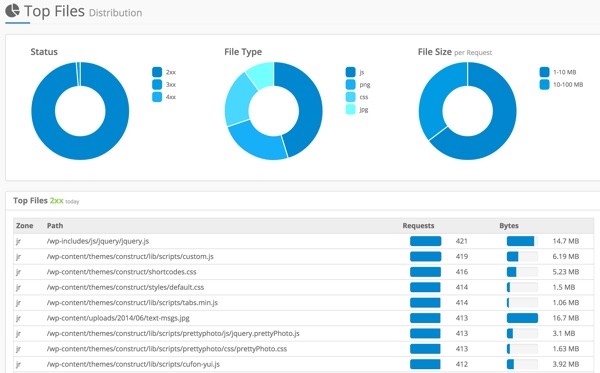Click the requests bar for jquery.js
This screenshot has width=600, height=373.
point(426,241)
